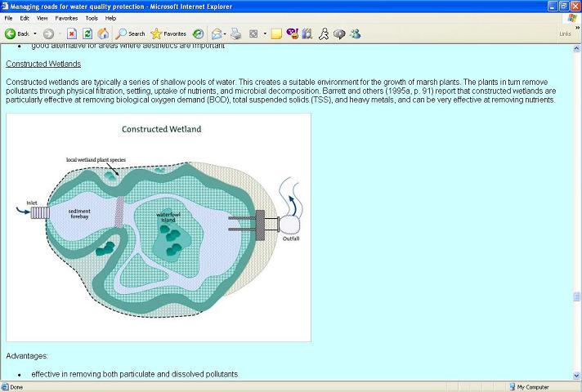The height and width of the screenshot is (392, 582).
Task: Click the 'Inlet' diagram label
Action: [x=32, y=203]
